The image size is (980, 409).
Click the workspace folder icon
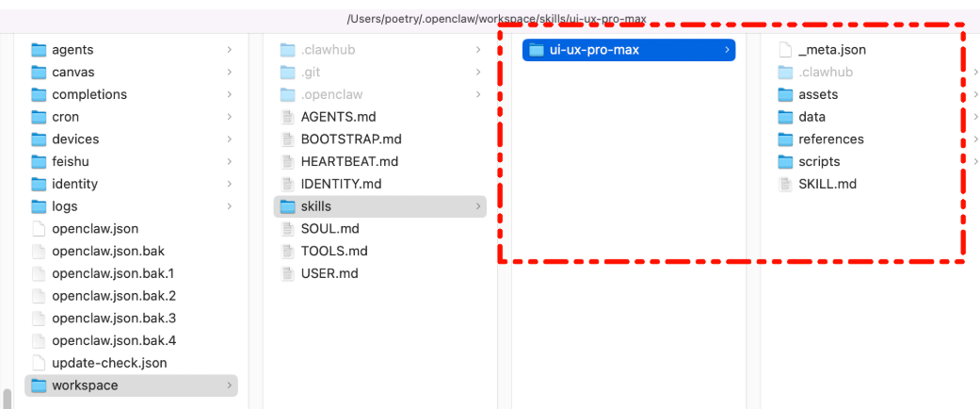coord(39,385)
